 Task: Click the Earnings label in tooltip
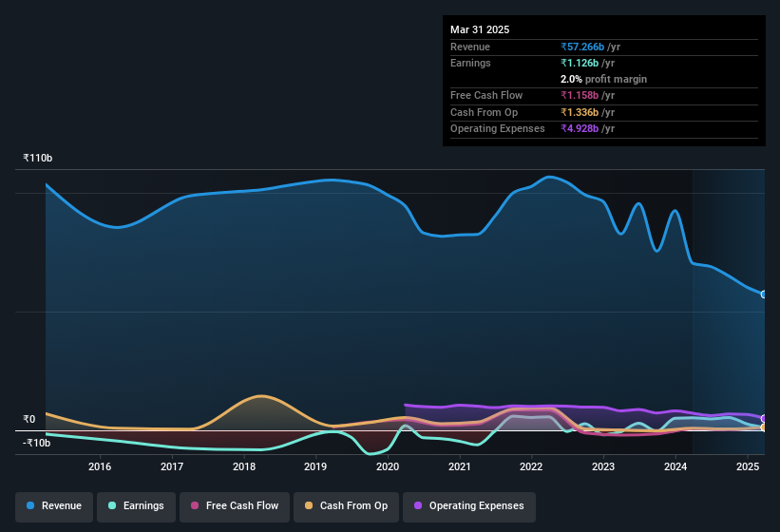click(470, 63)
